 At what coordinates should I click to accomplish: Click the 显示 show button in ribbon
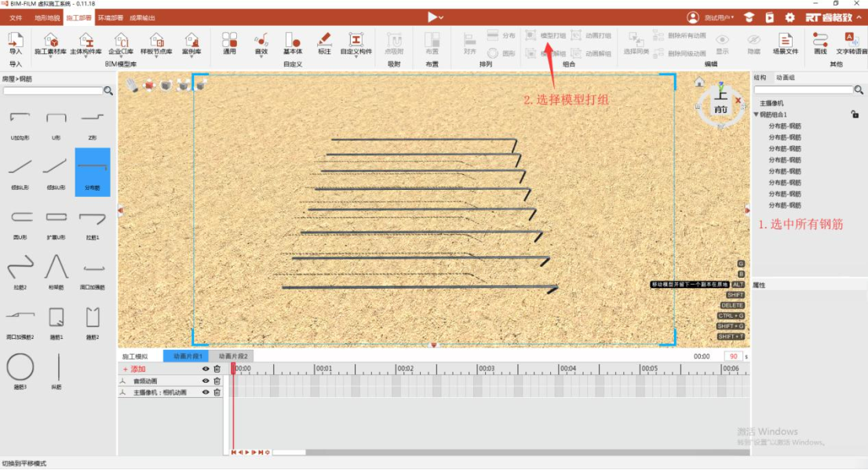click(x=722, y=43)
